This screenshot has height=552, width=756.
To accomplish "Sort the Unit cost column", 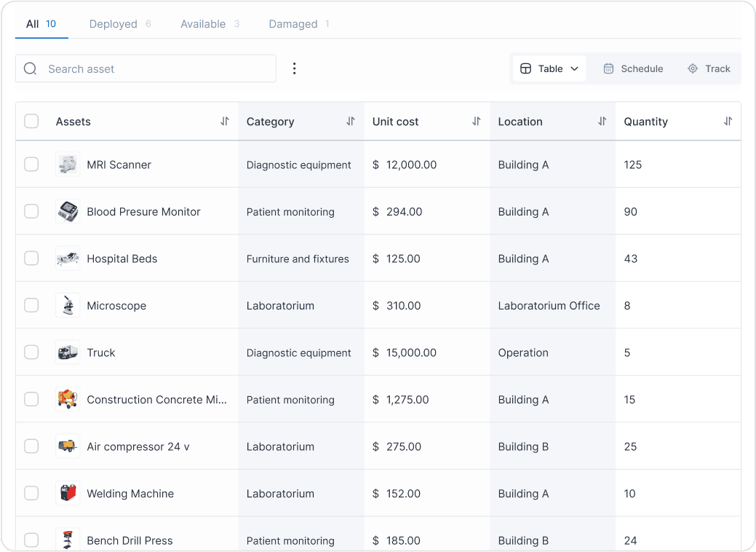I will coord(475,122).
